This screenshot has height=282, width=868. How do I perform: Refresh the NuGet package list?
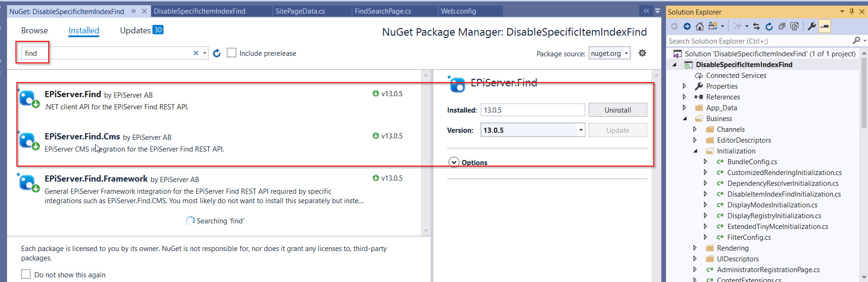[217, 53]
